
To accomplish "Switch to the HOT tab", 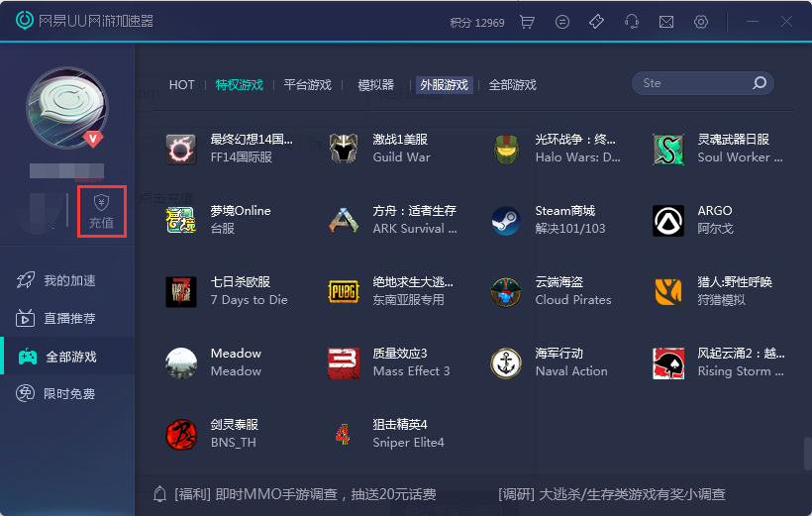I will 182,84.
